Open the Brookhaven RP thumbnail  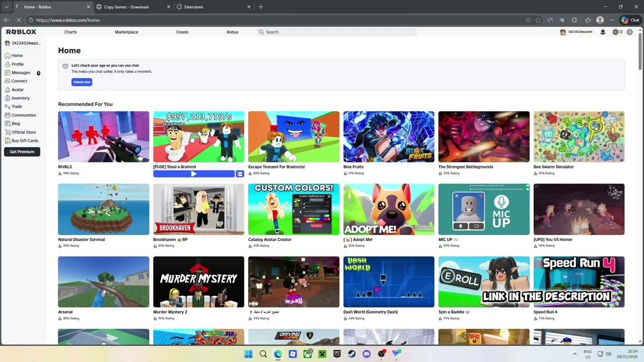(199, 209)
